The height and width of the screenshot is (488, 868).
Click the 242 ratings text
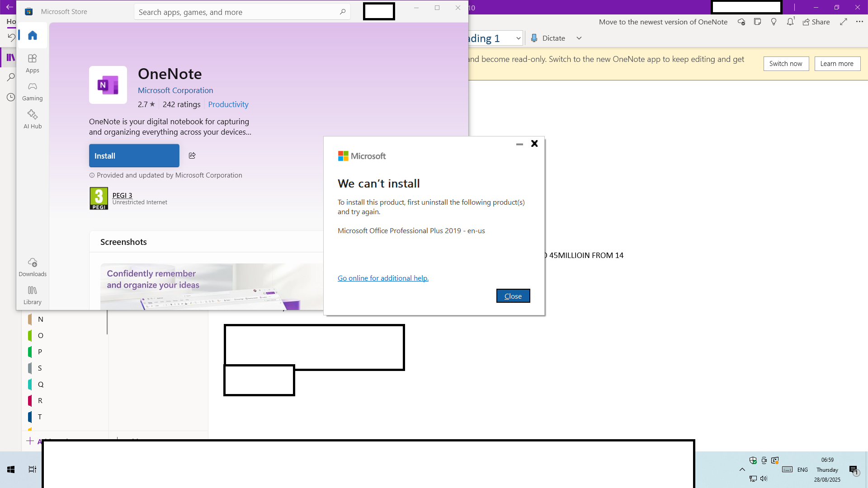tap(182, 104)
